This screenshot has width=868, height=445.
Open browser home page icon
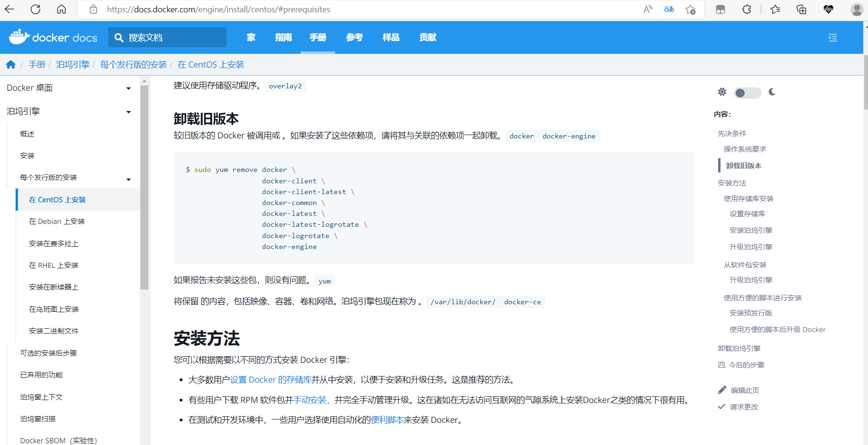click(61, 9)
